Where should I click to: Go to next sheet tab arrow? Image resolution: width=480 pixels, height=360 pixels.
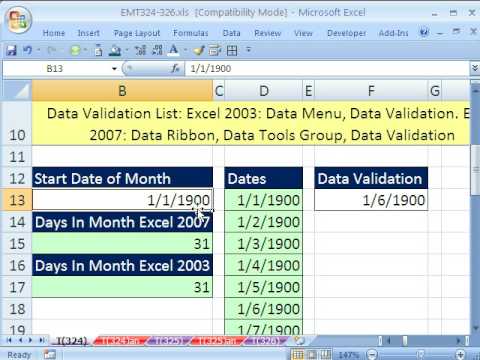pyautogui.click(x=31, y=340)
